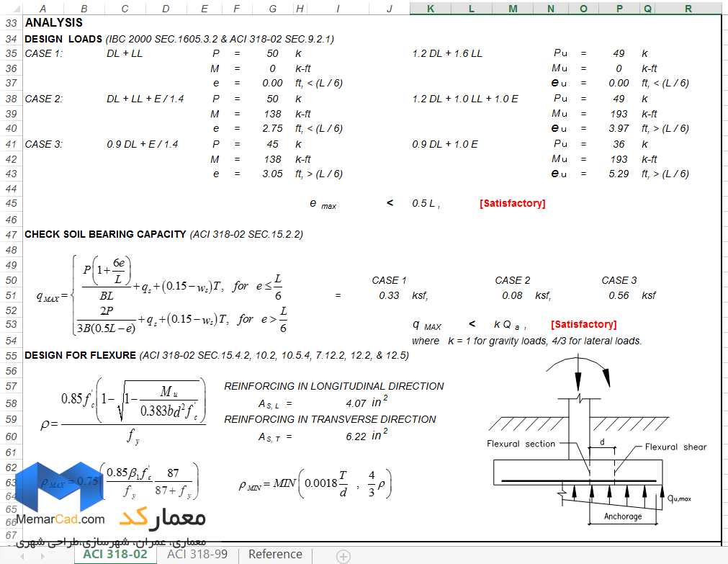Image resolution: width=728 pixels, height=564 pixels.
Task: Select the CASE 1 bearing value 0.33
Action: coord(389,295)
